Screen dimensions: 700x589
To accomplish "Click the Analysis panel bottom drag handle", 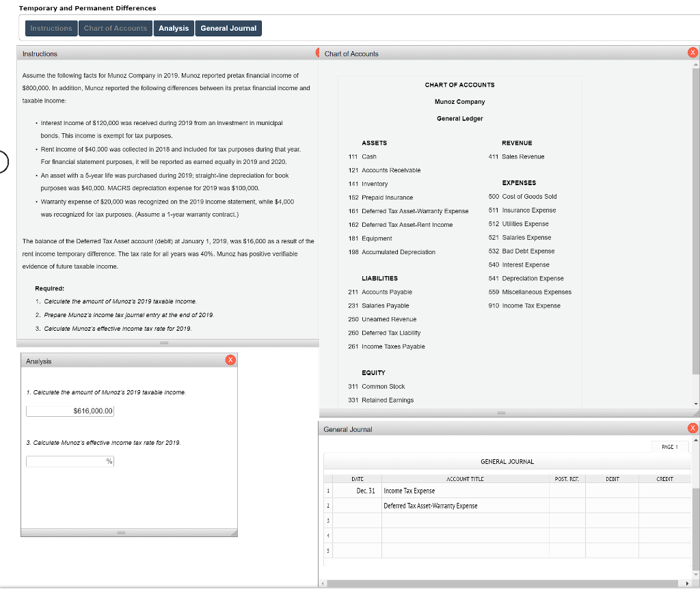I will 121,533.
